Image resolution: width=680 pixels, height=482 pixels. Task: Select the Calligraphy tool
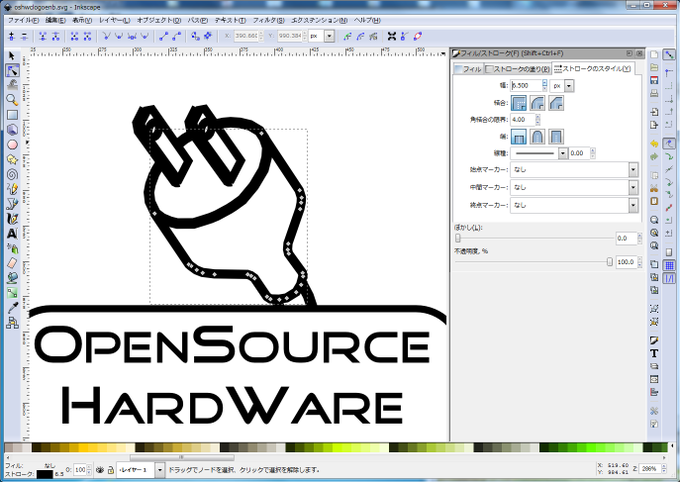point(12,219)
